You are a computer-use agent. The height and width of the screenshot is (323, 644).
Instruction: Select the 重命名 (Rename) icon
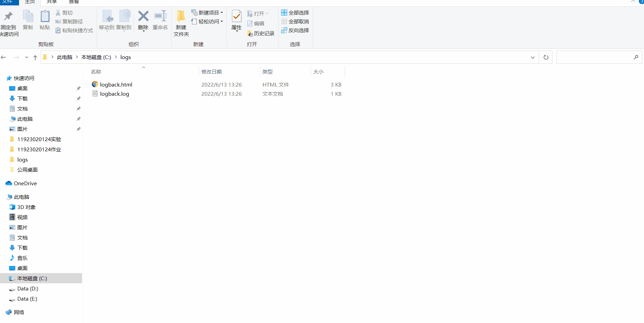pyautogui.click(x=160, y=20)
